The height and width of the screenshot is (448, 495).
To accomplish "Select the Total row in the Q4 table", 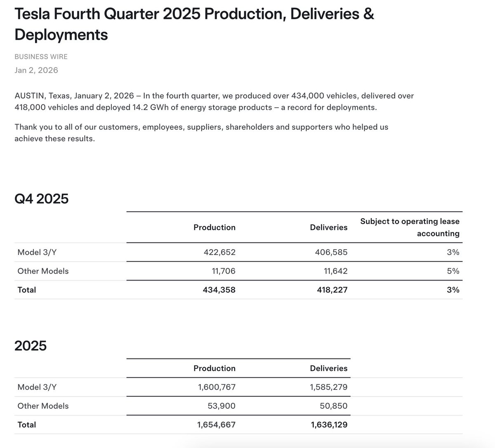I will tap(26, 290).
